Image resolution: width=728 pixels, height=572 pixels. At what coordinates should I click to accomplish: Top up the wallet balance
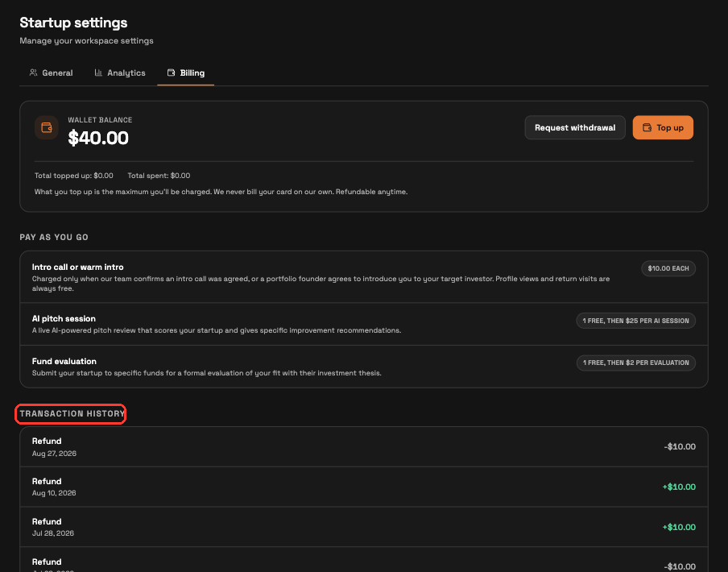[x=663, y=127]
